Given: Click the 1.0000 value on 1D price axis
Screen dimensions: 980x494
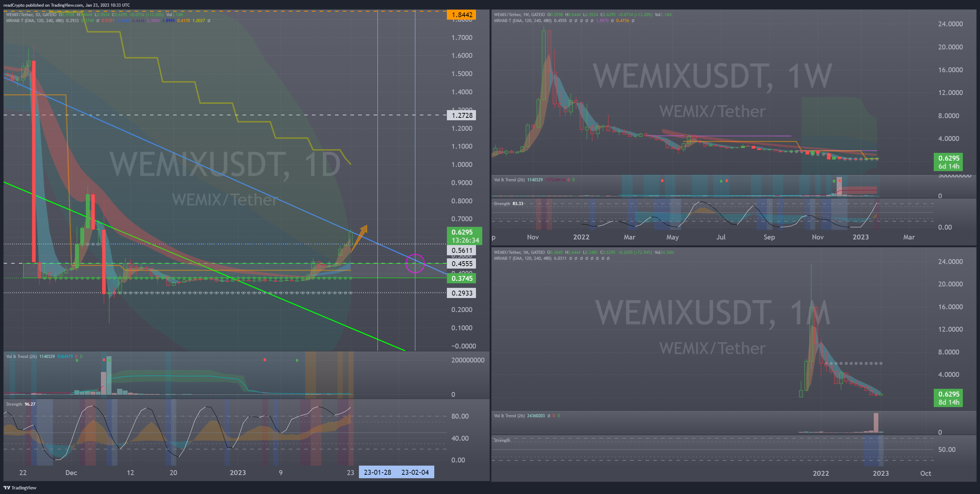Looking at the screenshot, I should tap(462, 164).
